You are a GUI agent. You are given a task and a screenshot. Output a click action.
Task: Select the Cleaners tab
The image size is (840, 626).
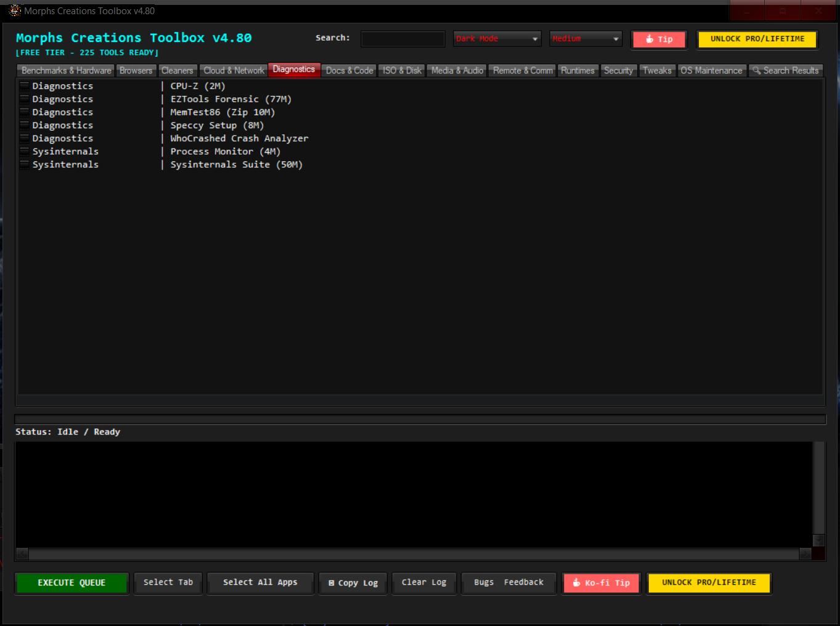[177, 71]
